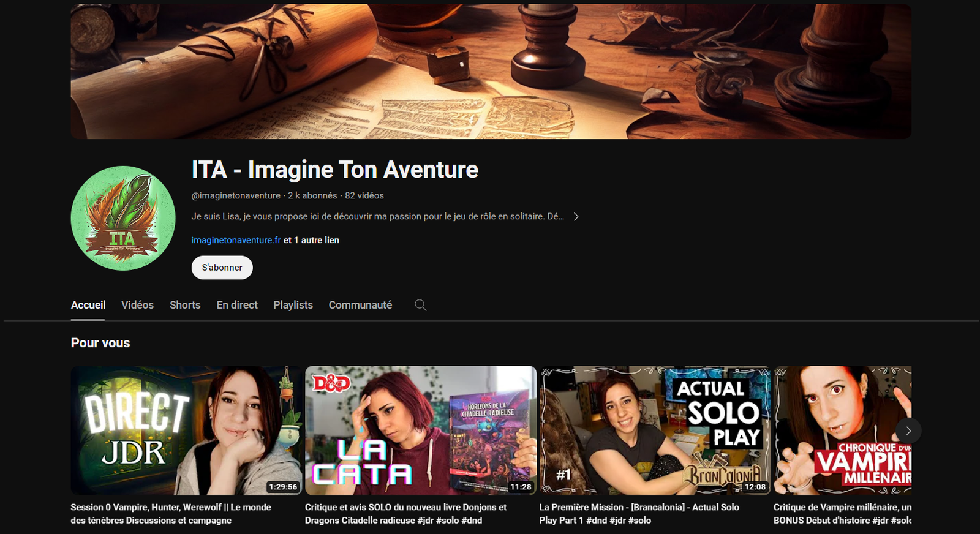Play the Vampire Millénaire video thumbnail
This screenshot has width=980, height=534.
[843, 431]
